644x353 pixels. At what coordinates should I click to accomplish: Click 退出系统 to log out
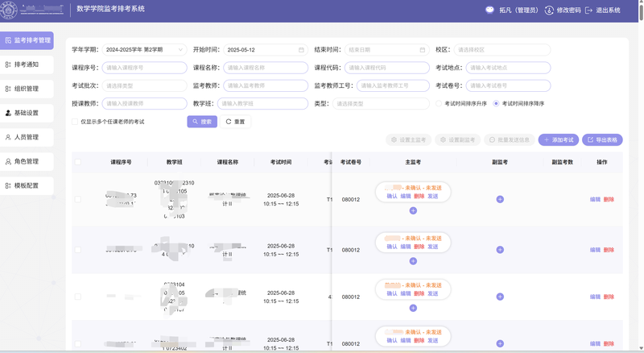pyautogui.click(x=603, y=10)
